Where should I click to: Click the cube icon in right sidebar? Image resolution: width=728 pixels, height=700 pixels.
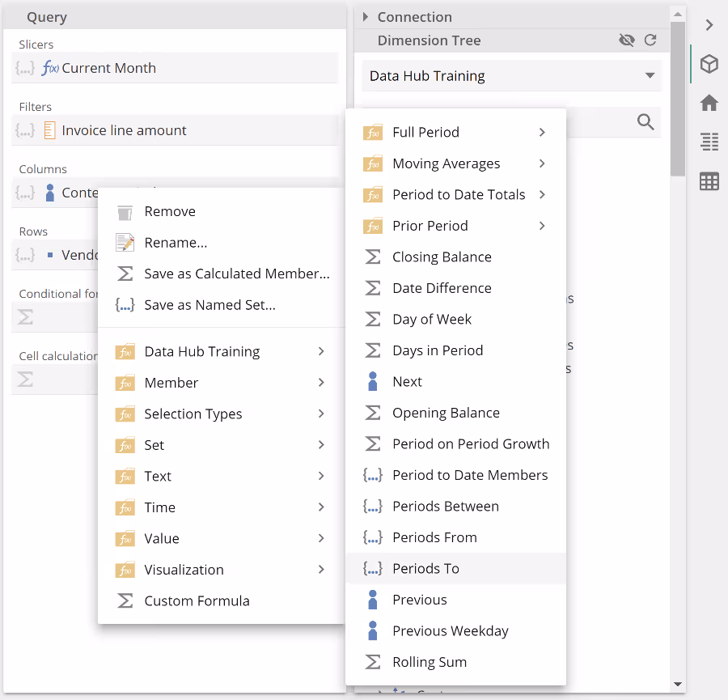709,65
